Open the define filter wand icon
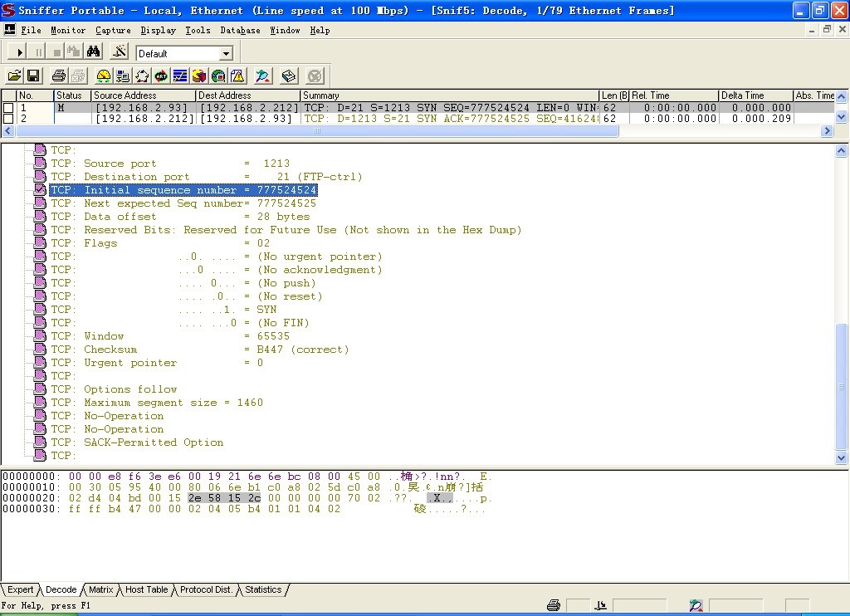This screenshot has width=850, height=616. pos(119,52)
